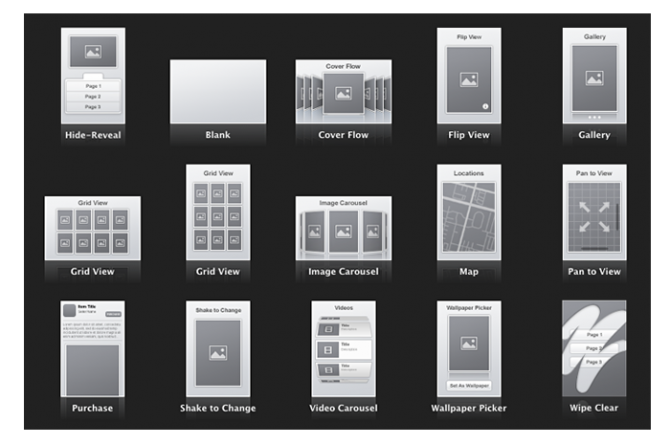This screenshot has height=445, width=670.
Task: Pick the Flip View template icon
Action: coord(469,76)
